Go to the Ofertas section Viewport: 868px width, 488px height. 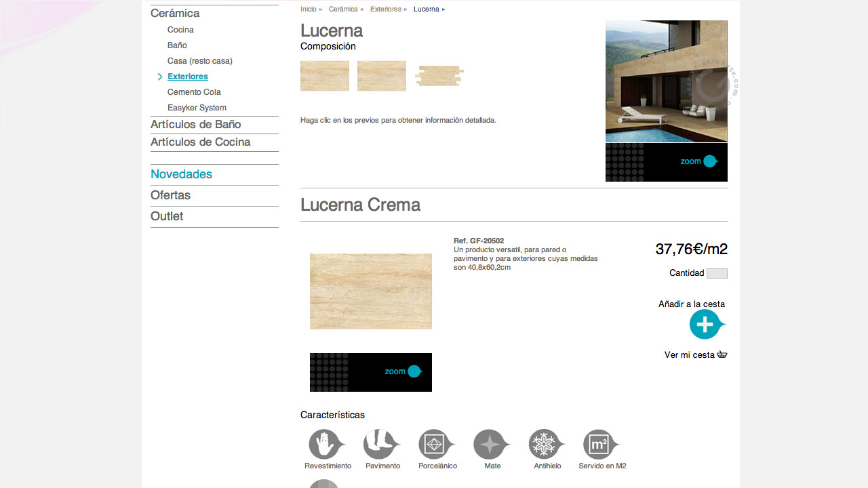tap(170, 195)
